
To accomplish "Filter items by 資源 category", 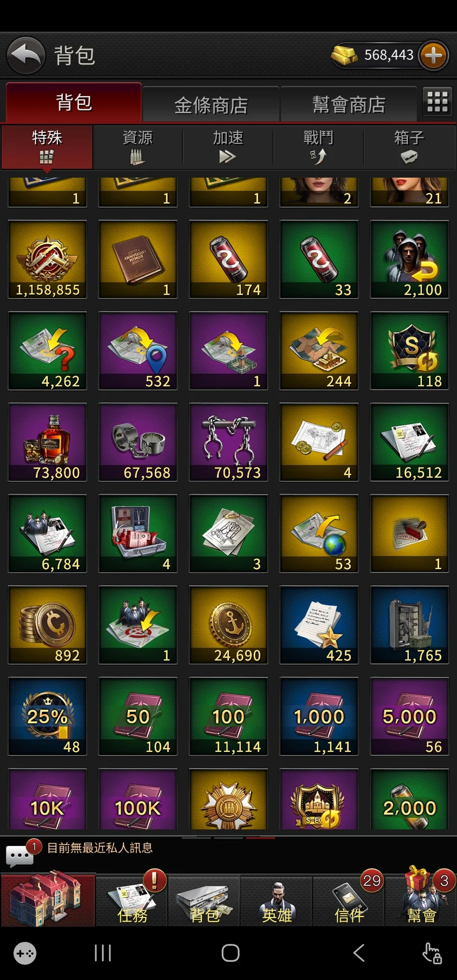I will coord(138,147).
